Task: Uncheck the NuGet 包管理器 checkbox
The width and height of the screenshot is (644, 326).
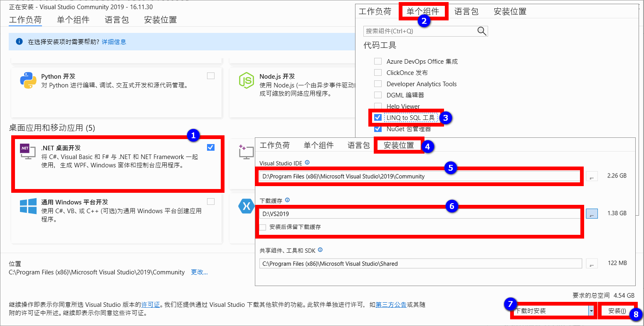Action: click(378, 129)
